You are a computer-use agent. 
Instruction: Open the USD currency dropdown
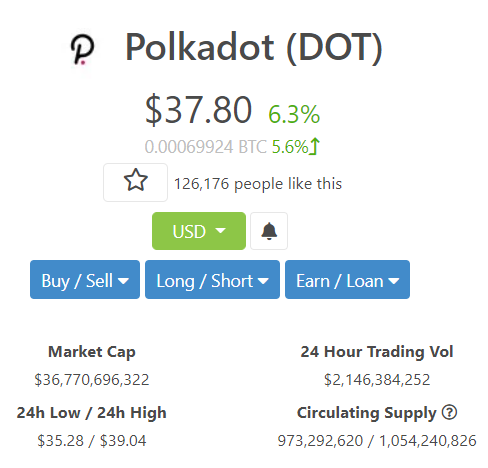(x=199, y=231)
